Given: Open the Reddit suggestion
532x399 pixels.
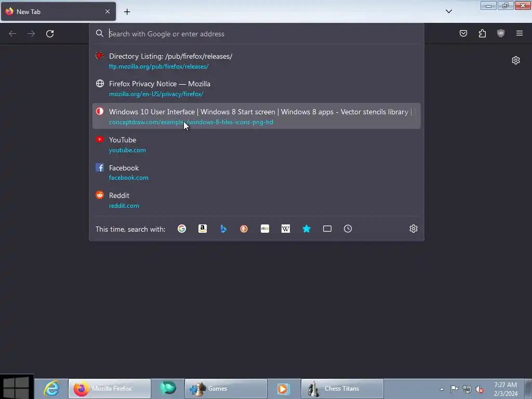Looking at the screenshot, I should pyautogui.click(x=257, y=200).
